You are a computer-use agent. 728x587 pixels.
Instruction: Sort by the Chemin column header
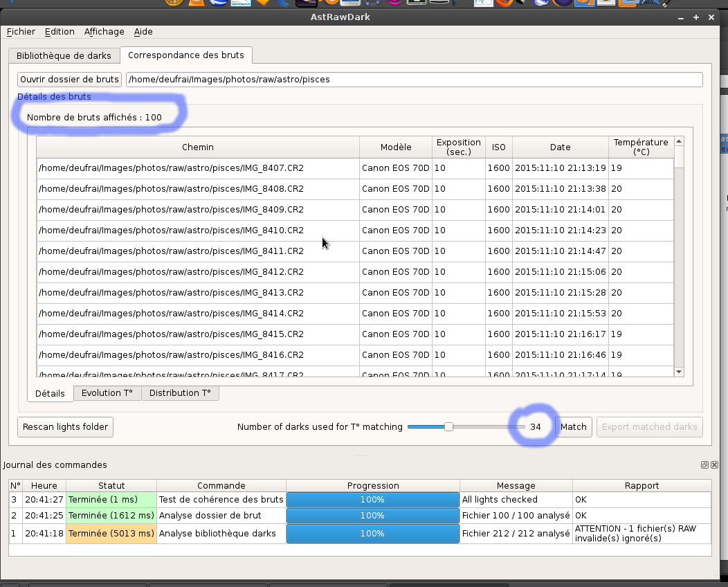(198, 147)
